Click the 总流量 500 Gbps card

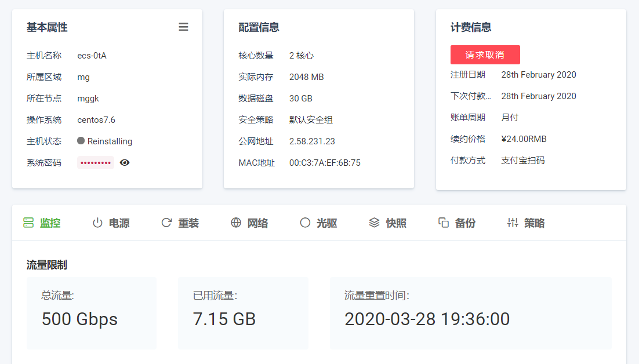(92, 313)
